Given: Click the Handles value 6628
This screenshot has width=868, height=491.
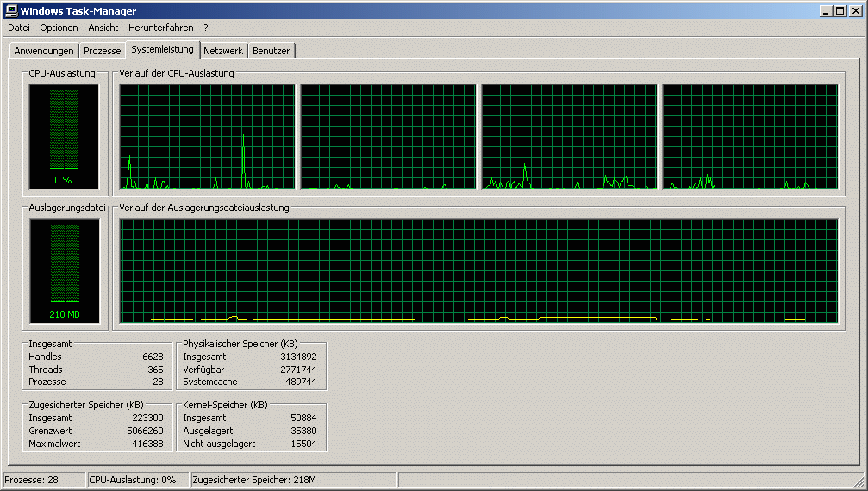Looking at the screenshot, I should [x=153, y=357].
